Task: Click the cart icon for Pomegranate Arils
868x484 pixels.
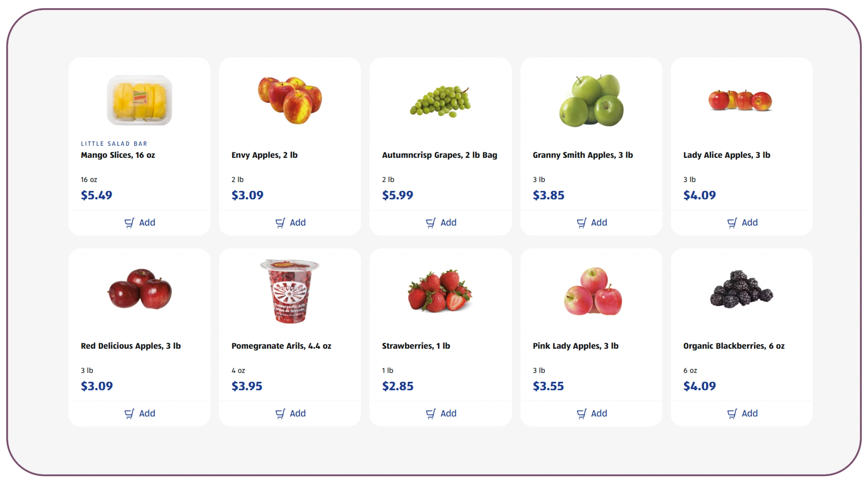Action: 280,413
